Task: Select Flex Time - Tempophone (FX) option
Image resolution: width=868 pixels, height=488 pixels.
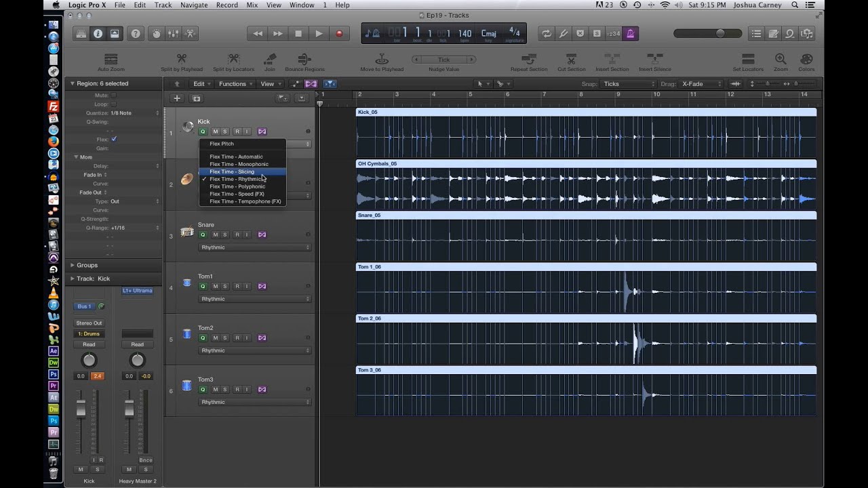Action: (x=242, y=201)
